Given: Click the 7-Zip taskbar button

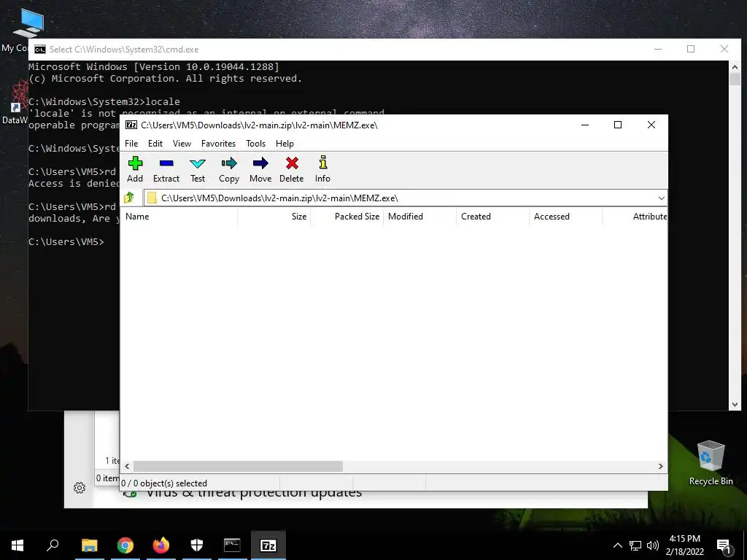Looking at the screenshot, I should click(268, 545).
